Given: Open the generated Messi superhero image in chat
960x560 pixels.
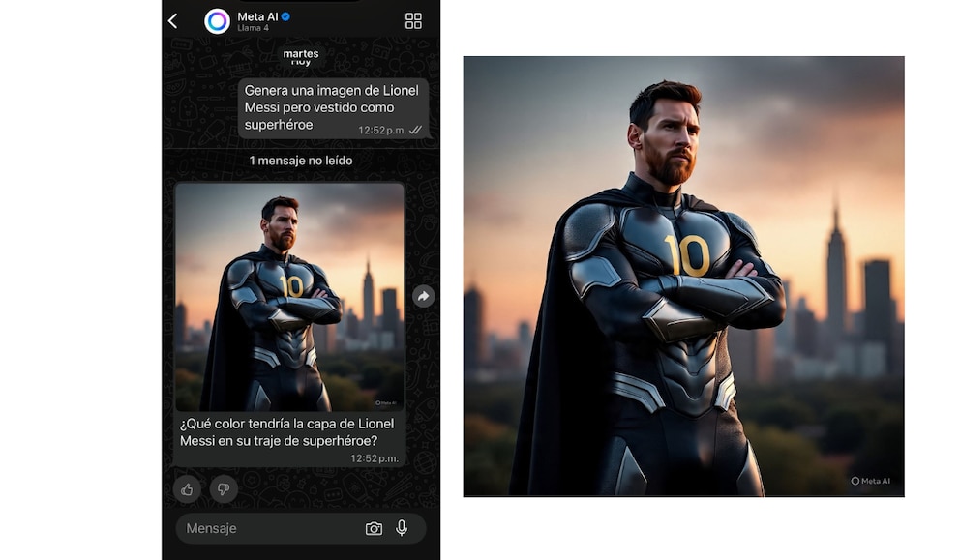Looking at the screenshot, I should (289, 297).
